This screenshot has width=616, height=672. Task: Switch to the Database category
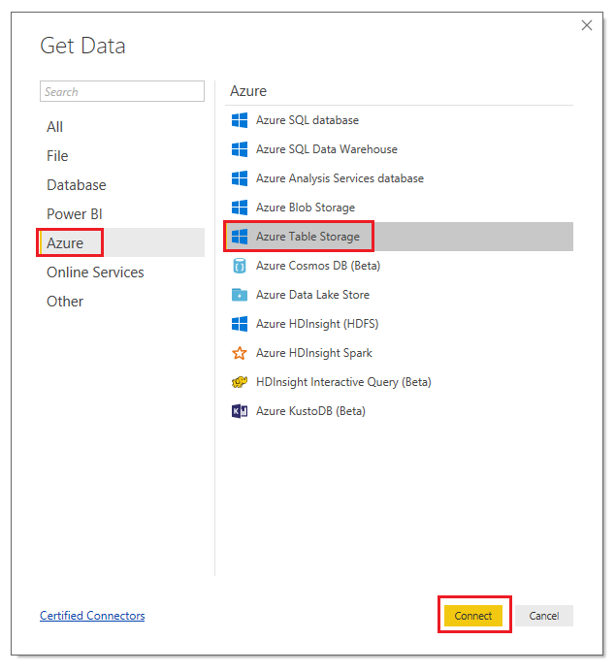tap(122, 185)
